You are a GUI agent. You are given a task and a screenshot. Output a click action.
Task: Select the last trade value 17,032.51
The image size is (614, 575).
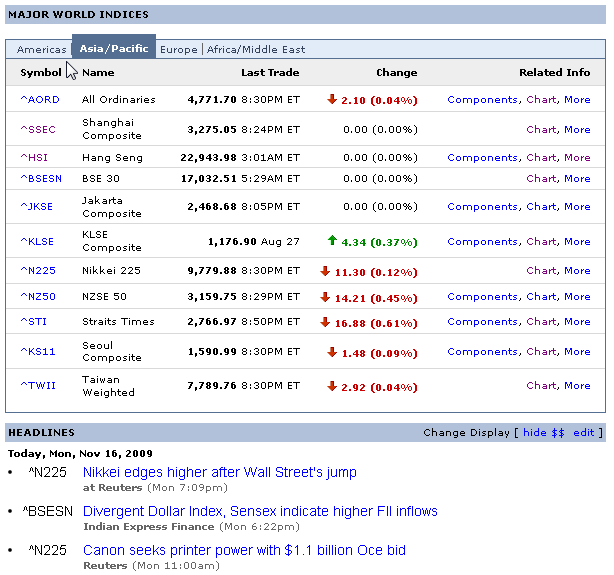tap(209, 179)
